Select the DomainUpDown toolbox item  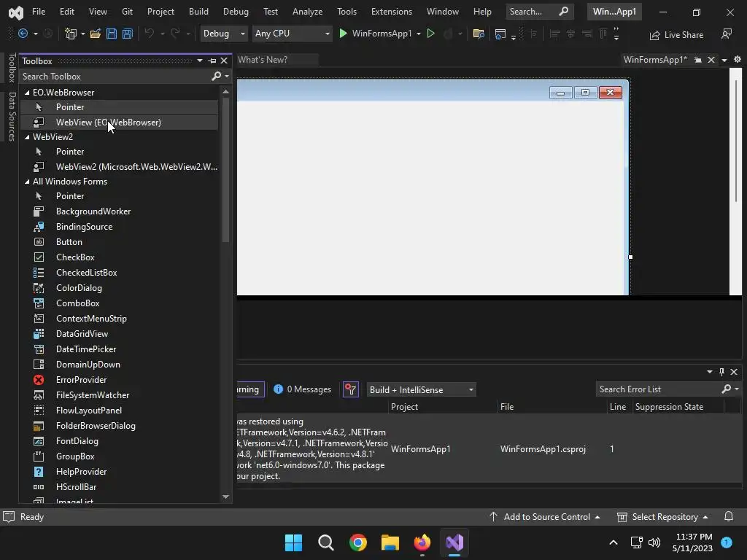click(119, 365)
